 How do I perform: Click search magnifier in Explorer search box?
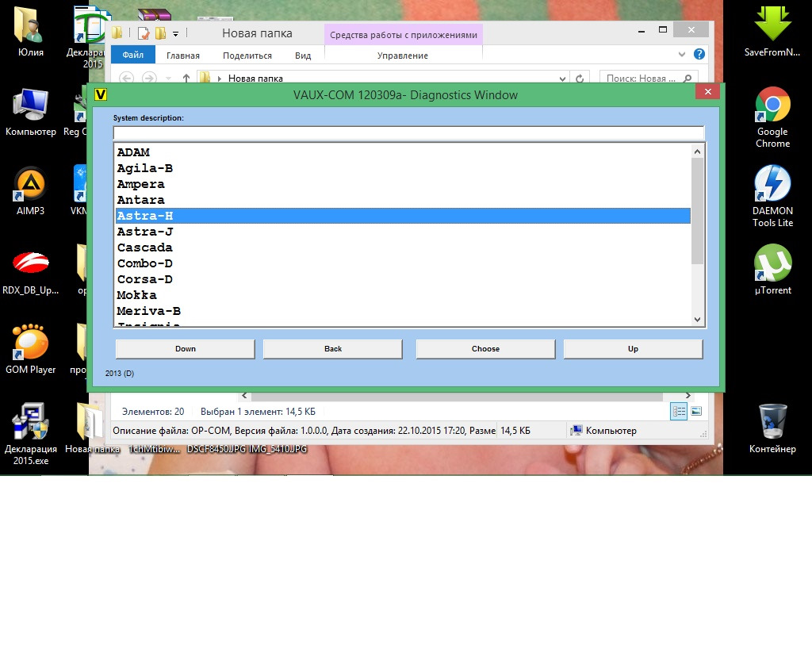coord(688,79)
